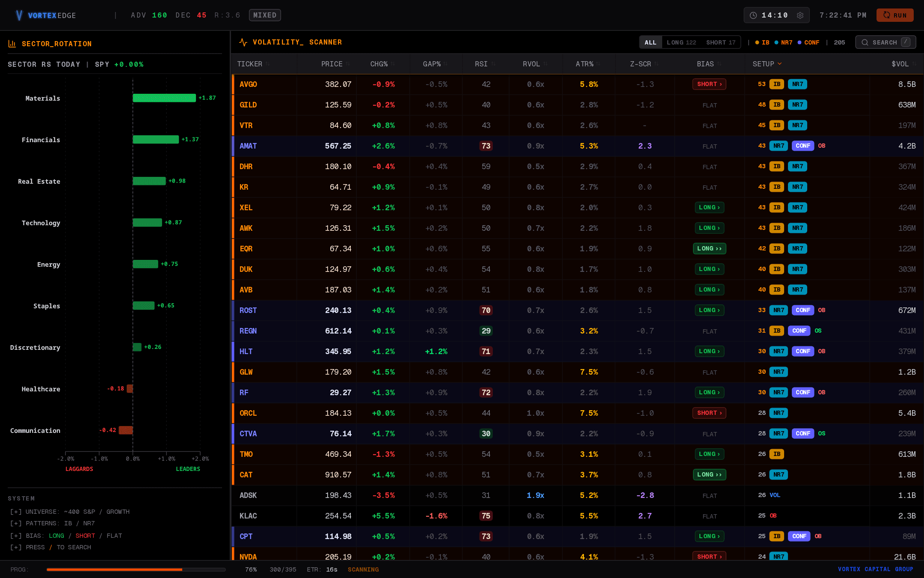Click the CONF badge in the AMAT row

click(803, 146)
